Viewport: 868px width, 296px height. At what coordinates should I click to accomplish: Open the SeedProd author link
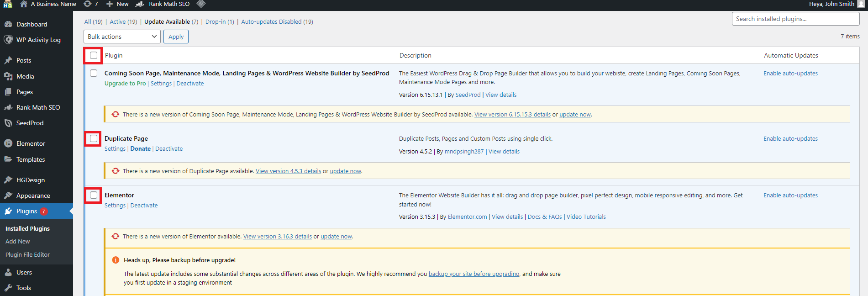(x=468, y=95)
